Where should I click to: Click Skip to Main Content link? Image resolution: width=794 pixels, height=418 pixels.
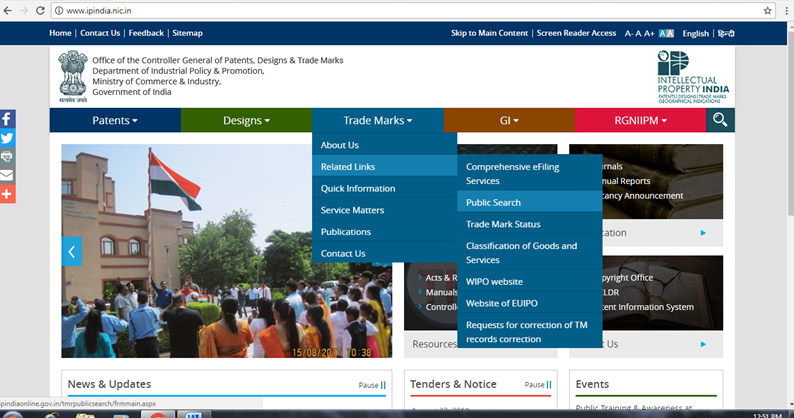pos(489,33)
